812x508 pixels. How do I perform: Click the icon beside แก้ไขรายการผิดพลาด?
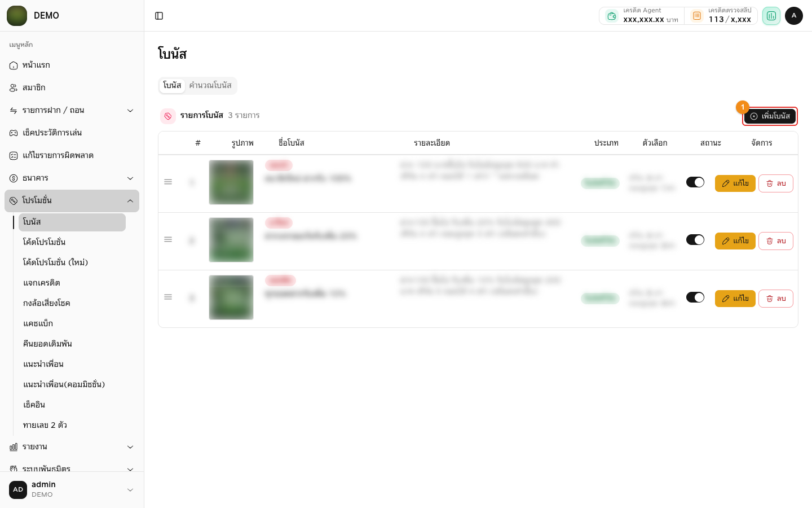[14, 156]
